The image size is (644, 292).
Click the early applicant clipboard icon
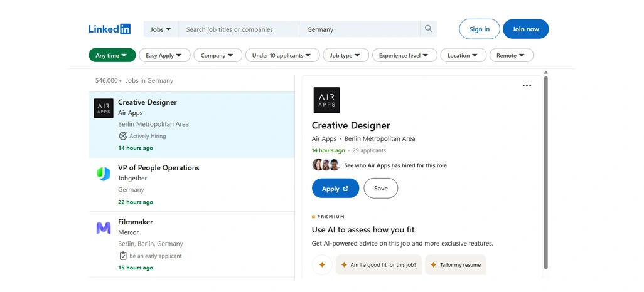tap(123, 256)
